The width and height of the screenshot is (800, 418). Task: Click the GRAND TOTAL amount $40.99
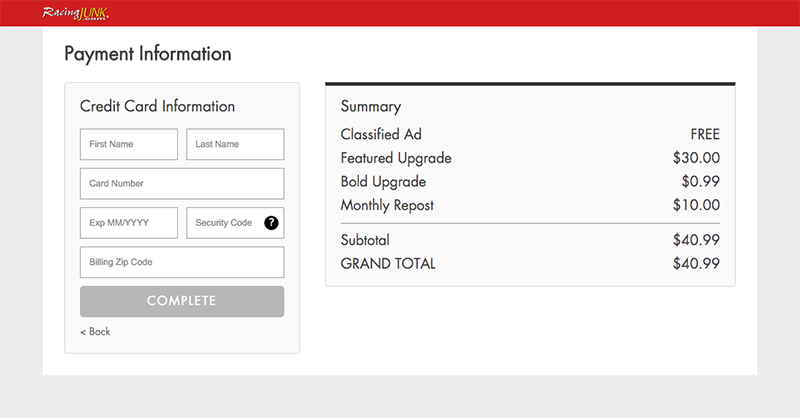click(696, 264)
